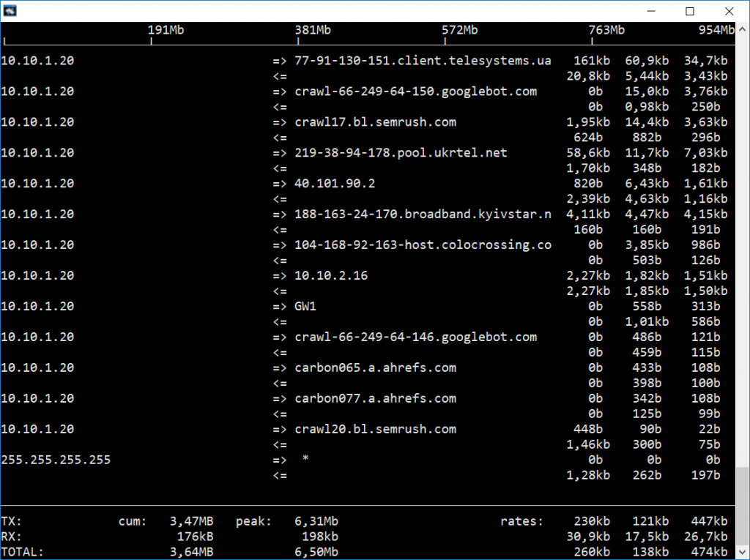Click the TX rate value 230kb

(592, 521)
